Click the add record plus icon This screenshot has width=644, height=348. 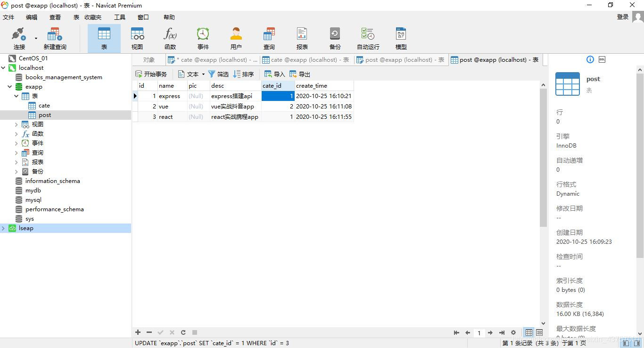tap(138, 332)
